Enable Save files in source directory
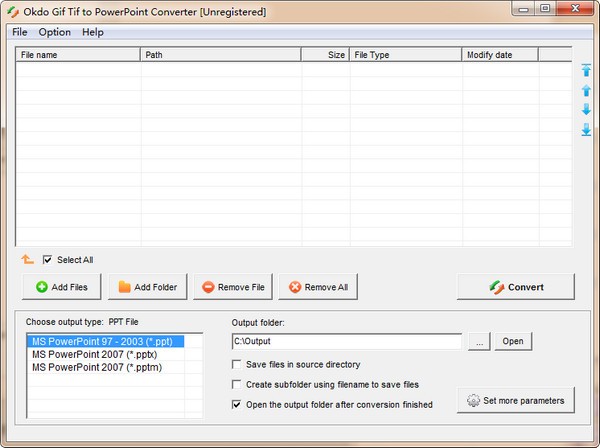Image resolution: width=600 pixels, height=448 pixels. point(236,364)
